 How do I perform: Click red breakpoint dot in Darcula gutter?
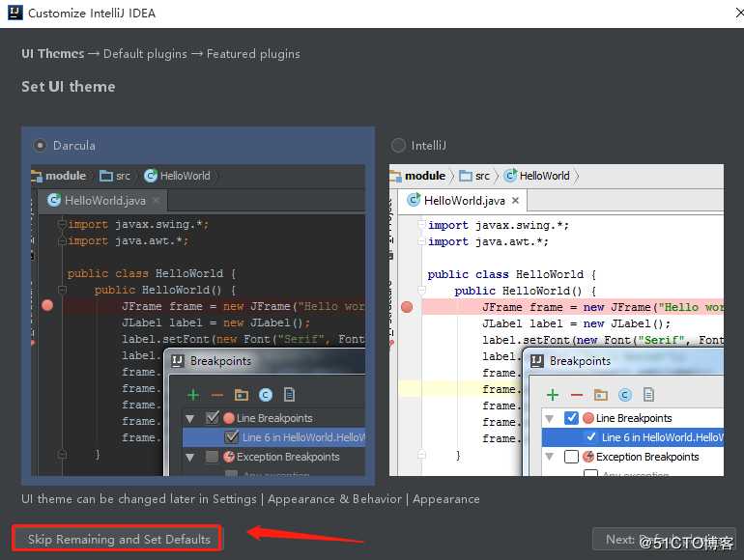[47, 305]
